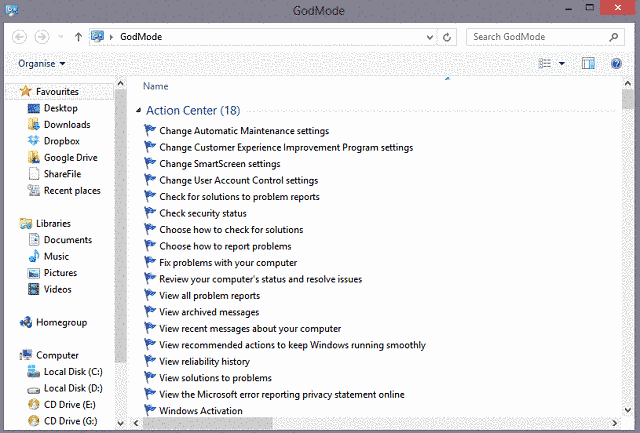The width and height of the screenshot is (640, 433).
Task: Open Local Disk (C:)
Action: 73,372
